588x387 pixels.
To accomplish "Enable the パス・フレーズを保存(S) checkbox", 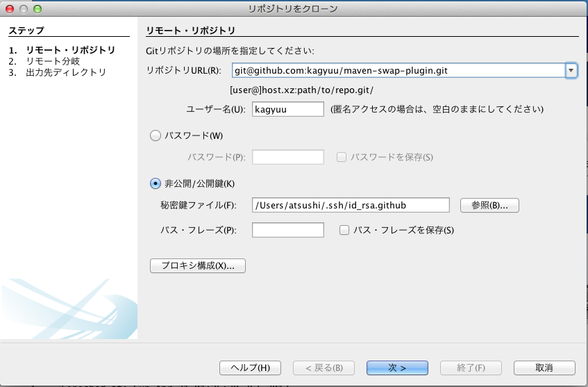I will tap(344, 230).
